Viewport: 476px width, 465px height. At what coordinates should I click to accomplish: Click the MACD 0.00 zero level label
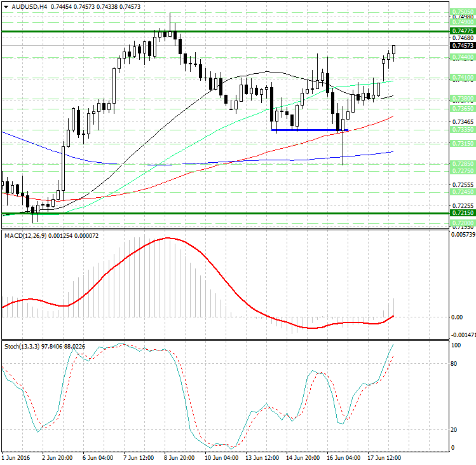[x=456, y=317]
